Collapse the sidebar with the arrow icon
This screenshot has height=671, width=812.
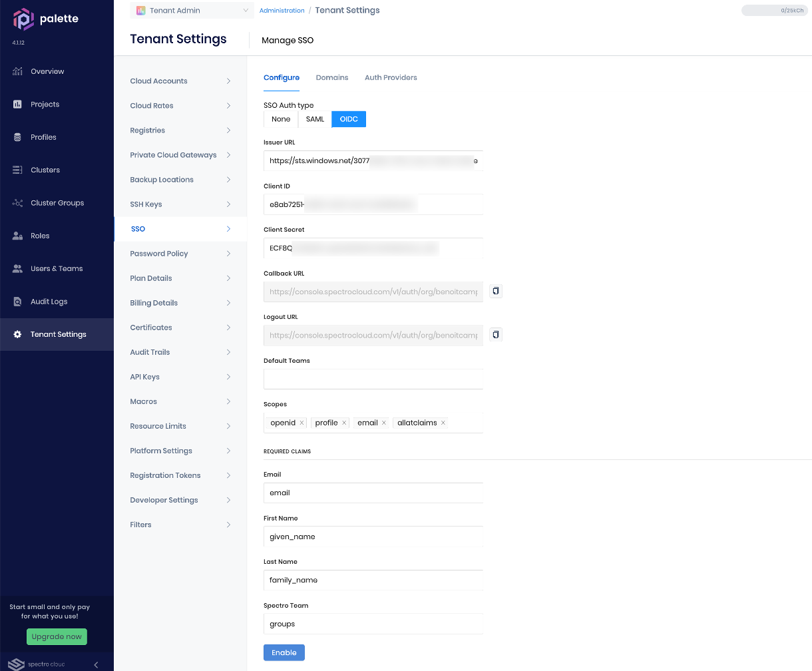click(96, 664)
